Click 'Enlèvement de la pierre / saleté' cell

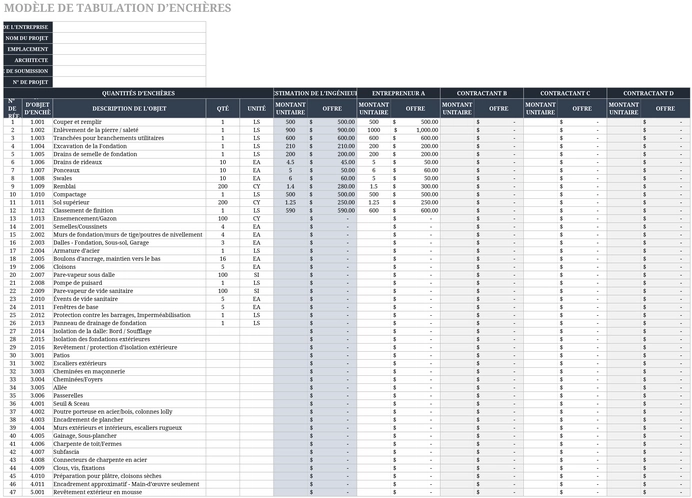point(129,130)
